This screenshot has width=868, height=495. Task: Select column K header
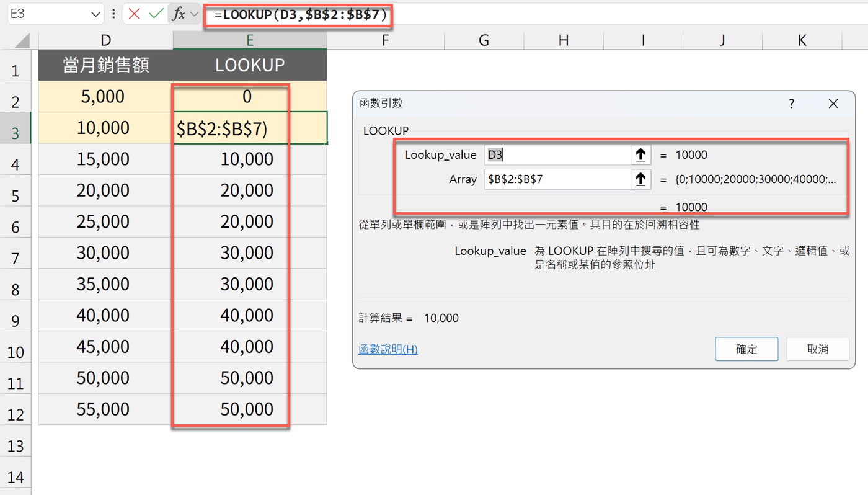click(802, 41)
